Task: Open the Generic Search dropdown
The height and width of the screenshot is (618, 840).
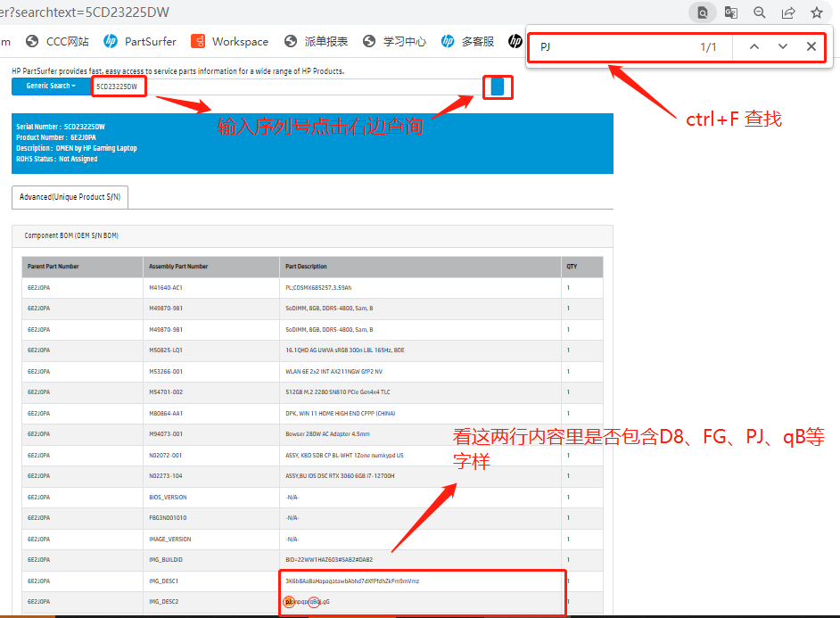Action: (x=52, y=87)
